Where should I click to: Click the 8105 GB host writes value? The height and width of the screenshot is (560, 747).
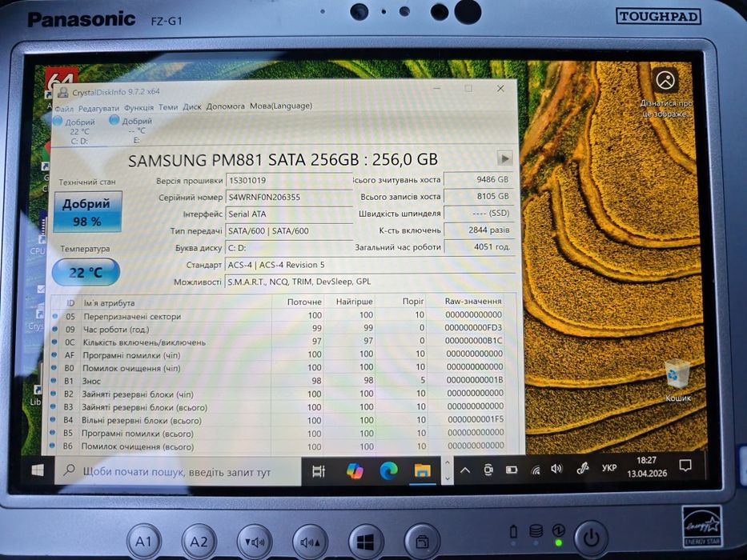(479, 196)
